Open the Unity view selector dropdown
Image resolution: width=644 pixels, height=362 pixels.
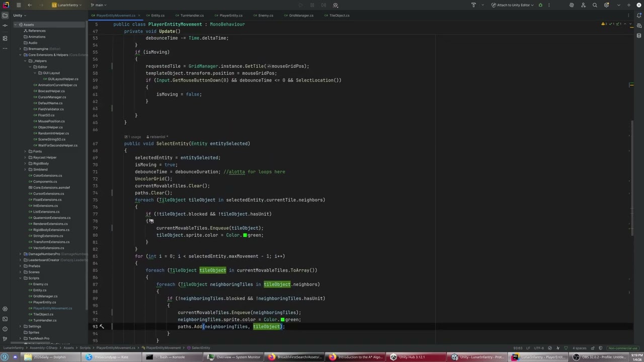(20, 15)
